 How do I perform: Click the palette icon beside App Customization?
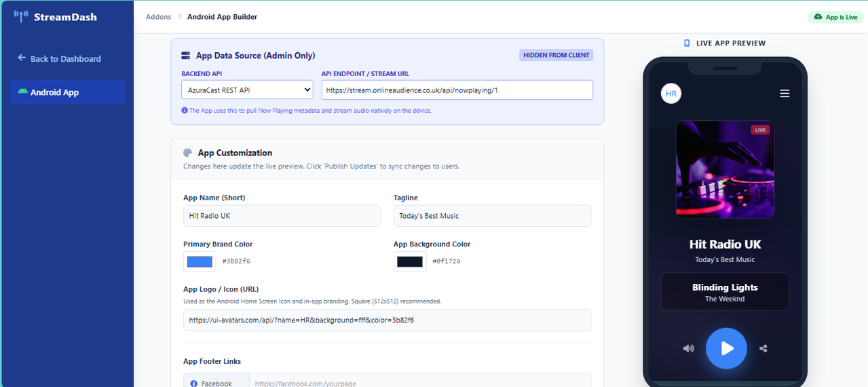187,153
